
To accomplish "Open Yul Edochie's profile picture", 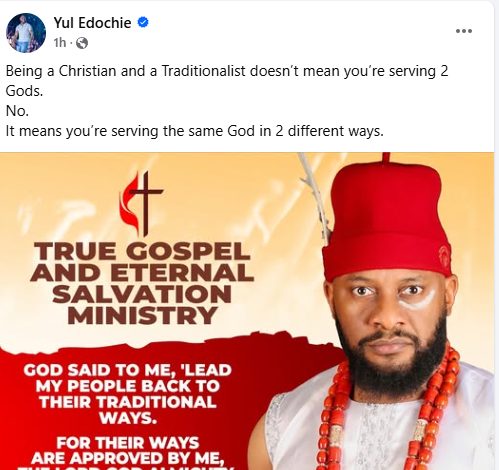I will click(26, 33).
